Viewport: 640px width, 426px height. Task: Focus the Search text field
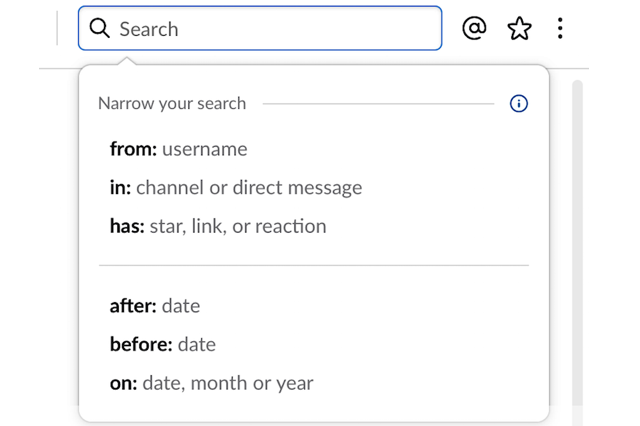[260, 28]
